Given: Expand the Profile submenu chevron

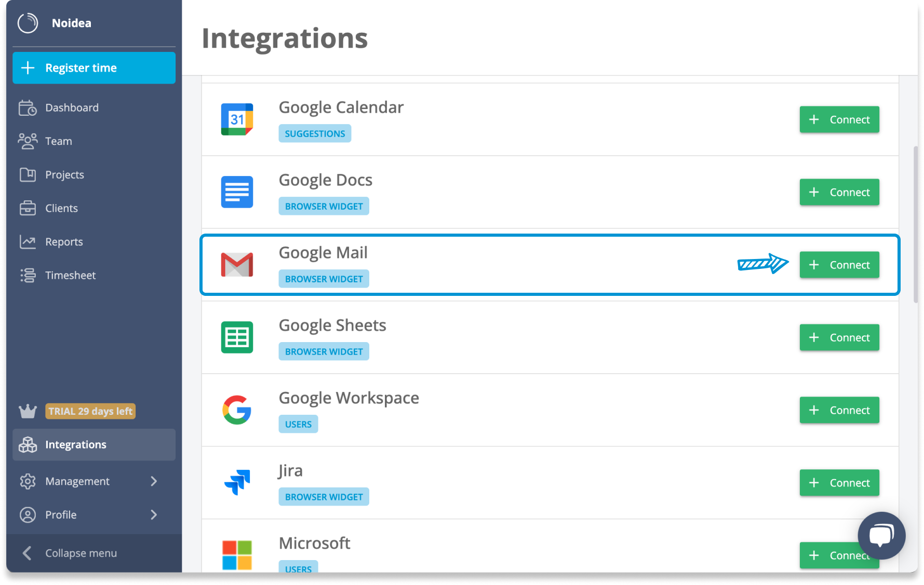Looking at the screenshot, I should (x=154, y=515).
